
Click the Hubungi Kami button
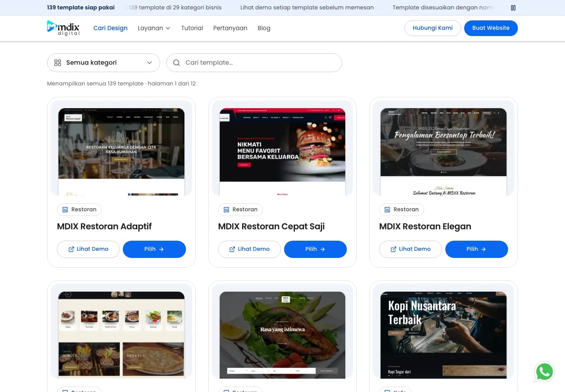pos(432,28)
